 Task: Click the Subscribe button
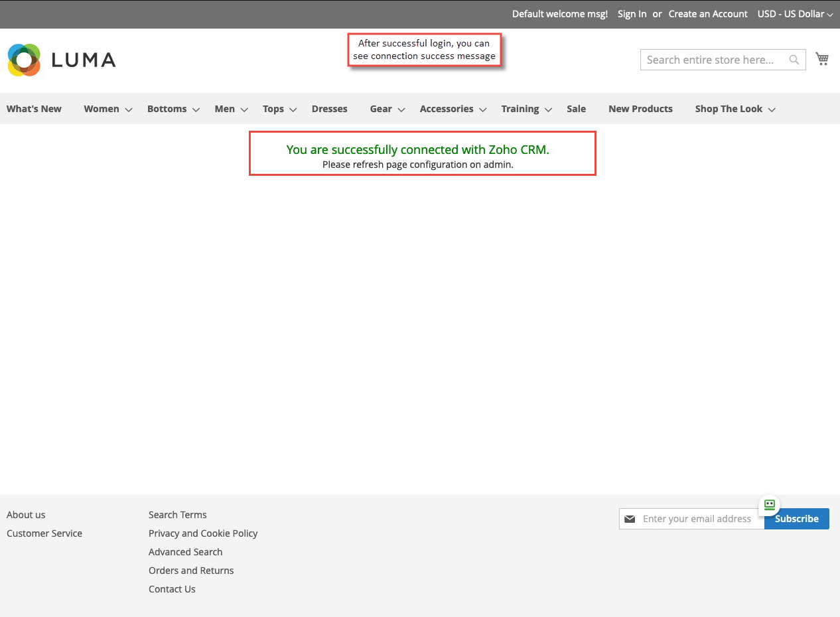(x=797, y=519)
